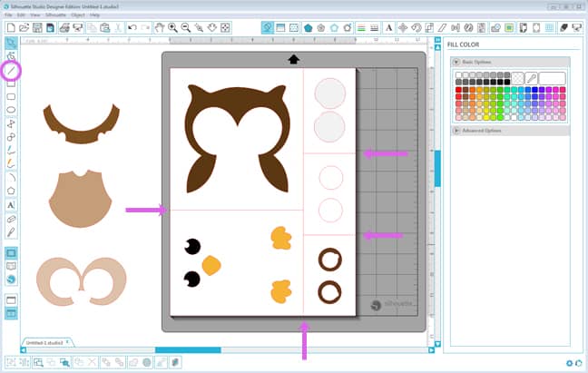The width and height of the screenshot is (588, 373).
Task: Select the Line drawing tool
Action: pos(11,69)
